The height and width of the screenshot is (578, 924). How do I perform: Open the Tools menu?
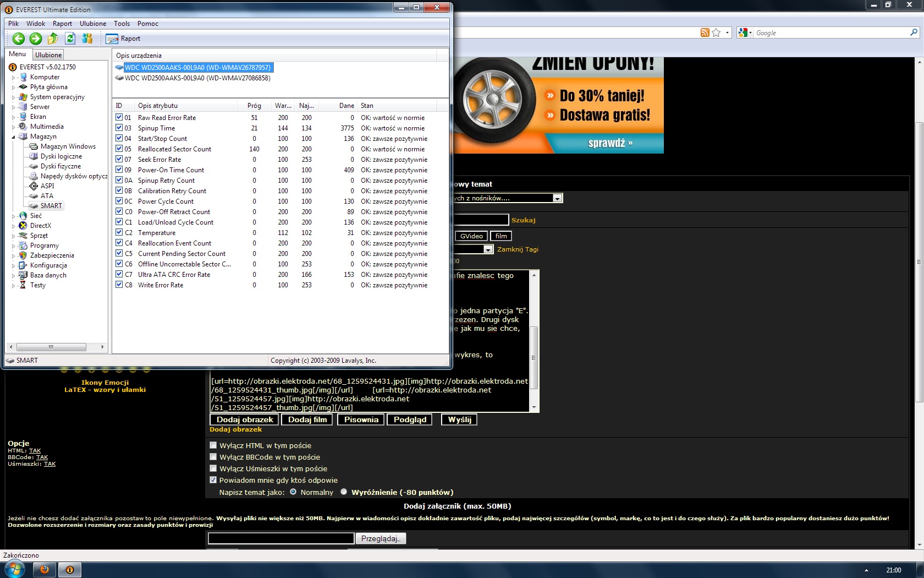click(x=122, y=24)
